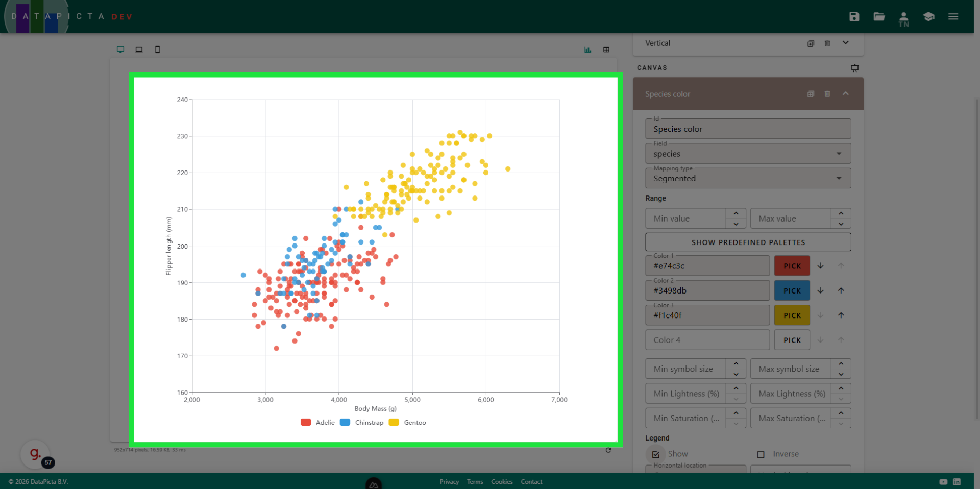980x489 pixels.
Task: Show the data table view
Action: (606, 50)
